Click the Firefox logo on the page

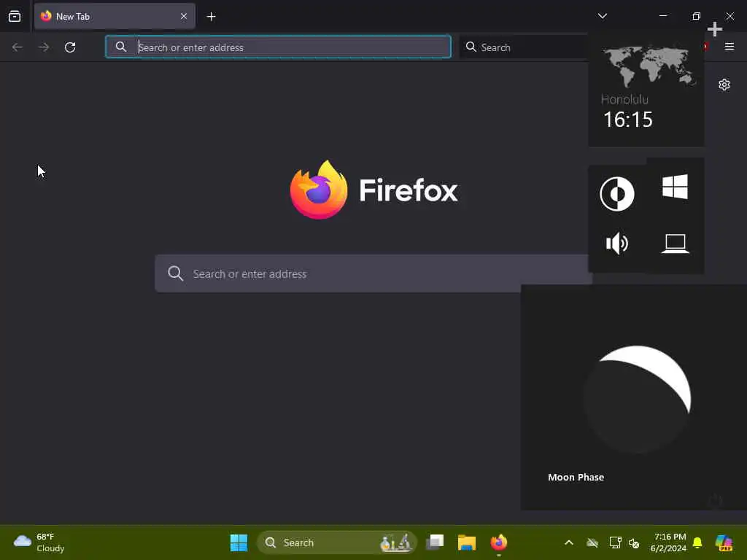[374, 190]
